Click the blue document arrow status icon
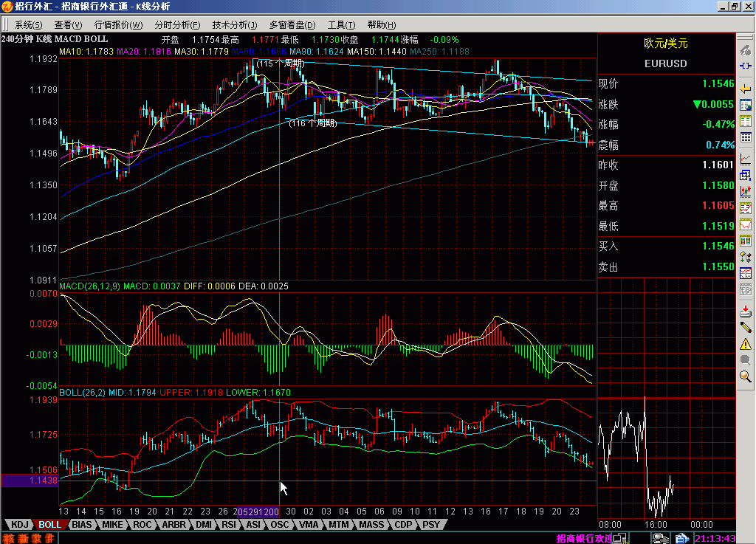The height and width of the screenshot is (544, 756). [682, 538]
